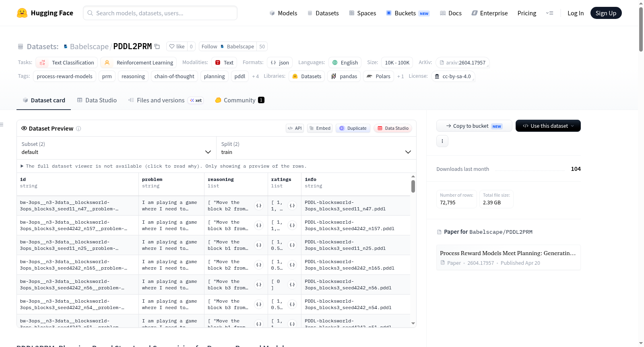Viewport: 644px width, 347px height.
Task: Switch to the Data Studio tab
Action: pos(97,100)
